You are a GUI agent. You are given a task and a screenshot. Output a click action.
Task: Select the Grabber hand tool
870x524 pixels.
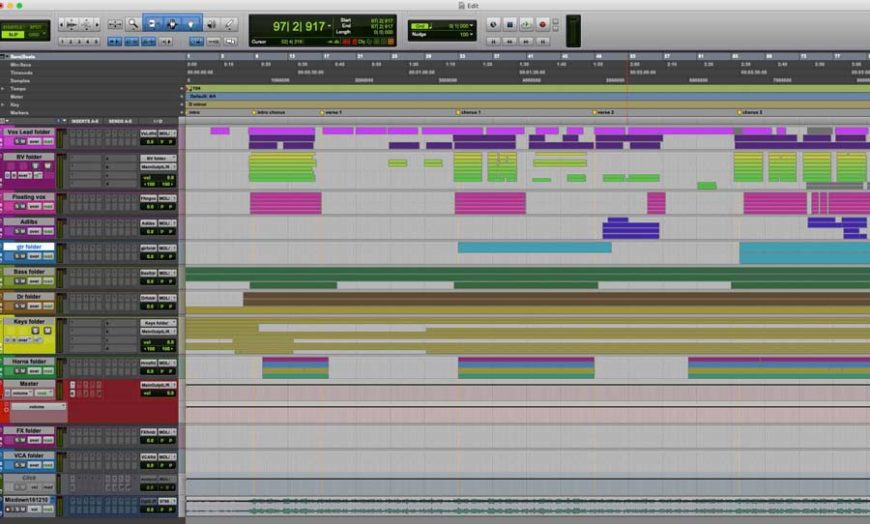[x=172, y=24]
